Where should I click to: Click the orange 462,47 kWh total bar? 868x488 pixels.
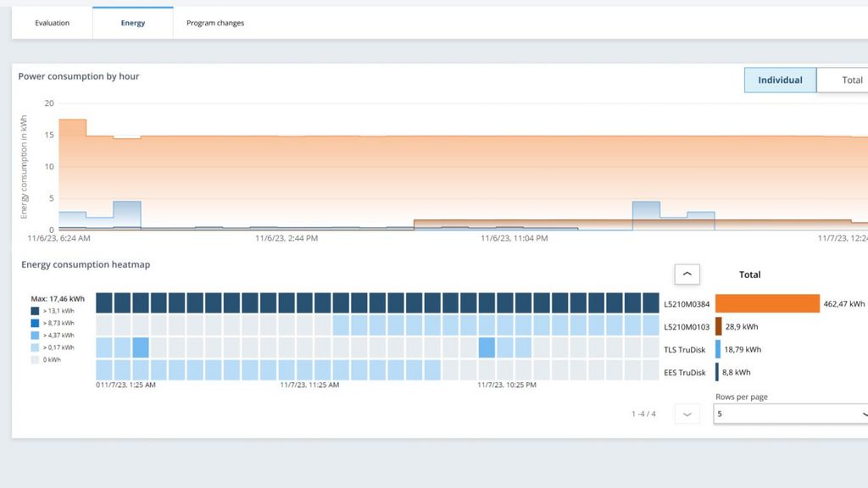click(767, 303)
